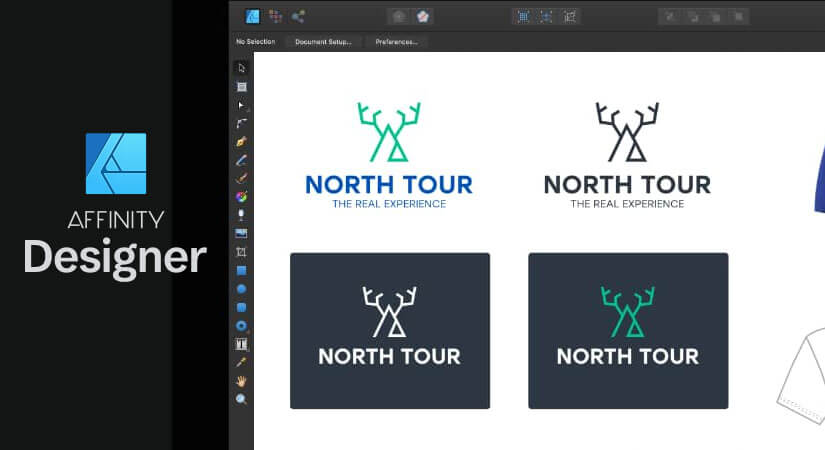
Task: Select the Vector Crop tool
Action: (242, 252)
